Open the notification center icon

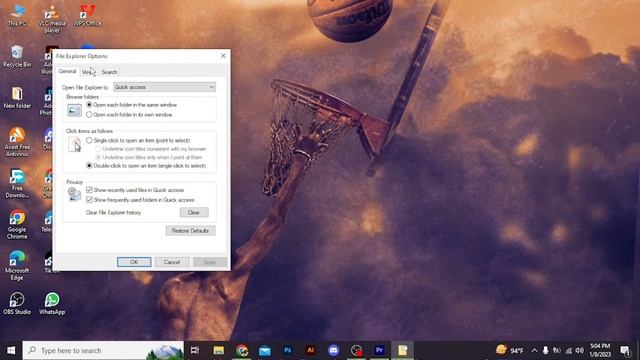click(x=624, y=350)
